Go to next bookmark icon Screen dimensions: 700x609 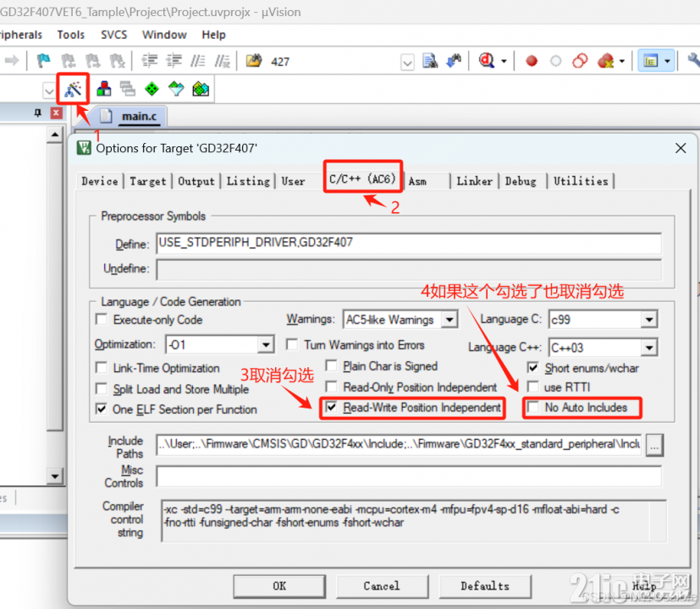[x=92, y=61]
